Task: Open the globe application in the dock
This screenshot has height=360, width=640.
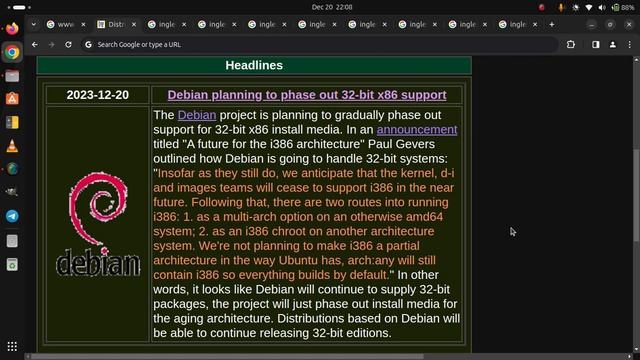Action: (12, 169)
